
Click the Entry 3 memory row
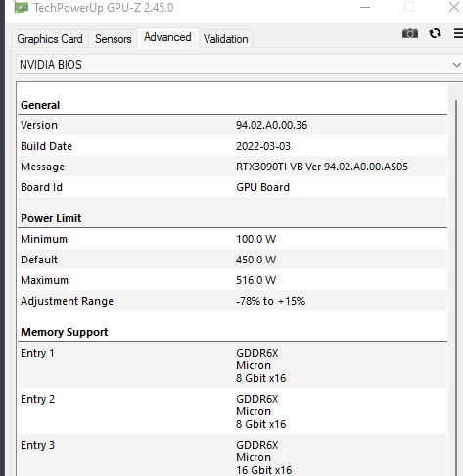pos(232,456)
